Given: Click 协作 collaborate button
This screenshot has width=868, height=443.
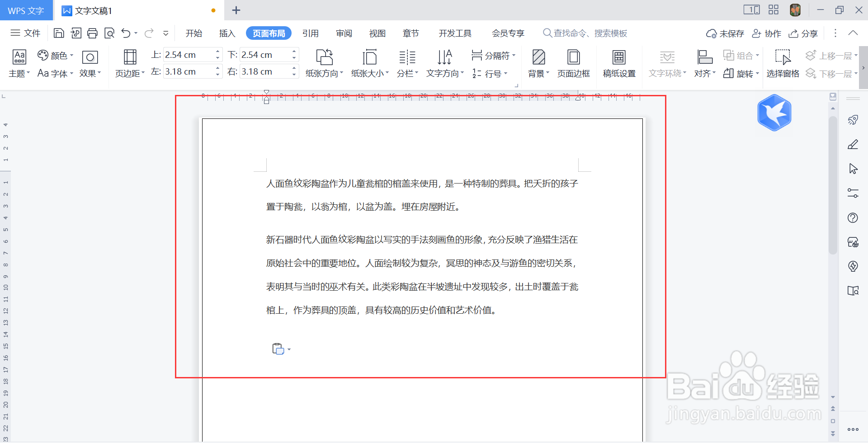Looking at the screenshot, I should [x=766, y=33].
